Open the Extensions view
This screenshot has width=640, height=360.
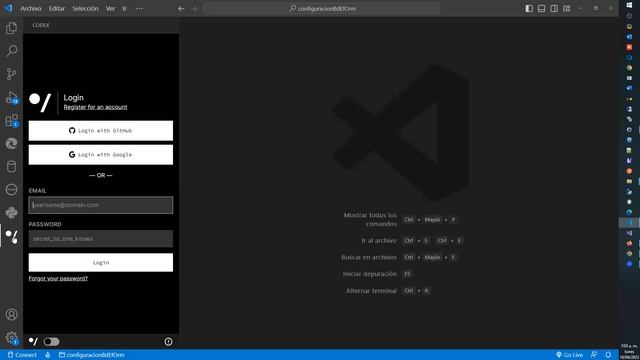coord(11,121)
